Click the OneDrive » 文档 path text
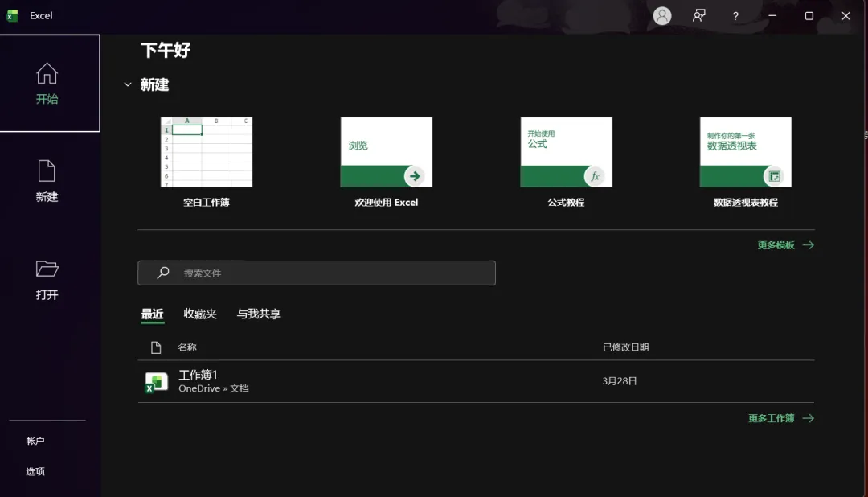This screenshot has height=497, width=868. click(214, 388)
